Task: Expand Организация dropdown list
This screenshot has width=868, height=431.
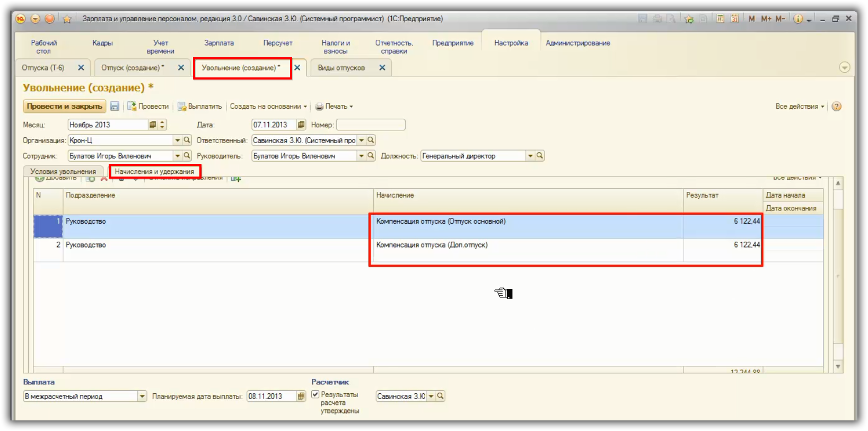Action: [x=178, y=140]
